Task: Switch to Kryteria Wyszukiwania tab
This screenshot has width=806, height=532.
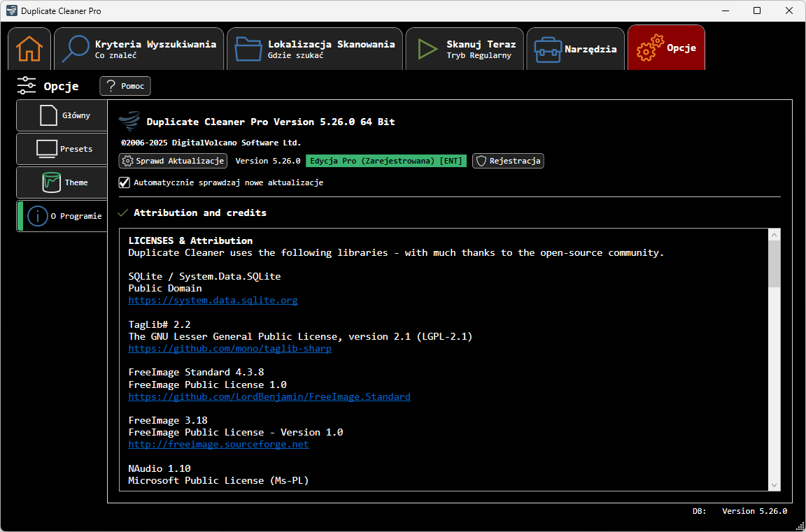Action: (x=139, y=49)
